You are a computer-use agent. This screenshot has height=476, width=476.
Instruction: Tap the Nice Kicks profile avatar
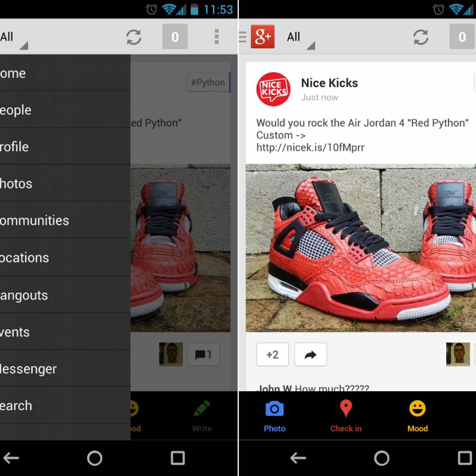273,89
